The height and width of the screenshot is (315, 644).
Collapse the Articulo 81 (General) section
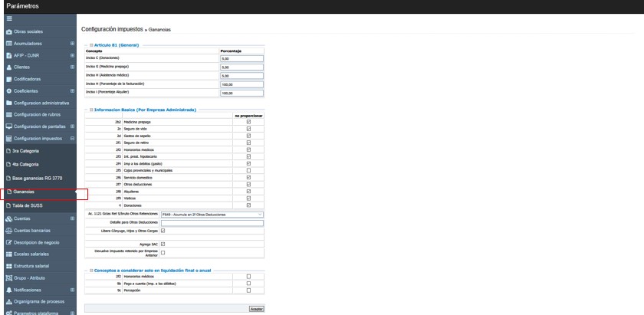(91, 45)
